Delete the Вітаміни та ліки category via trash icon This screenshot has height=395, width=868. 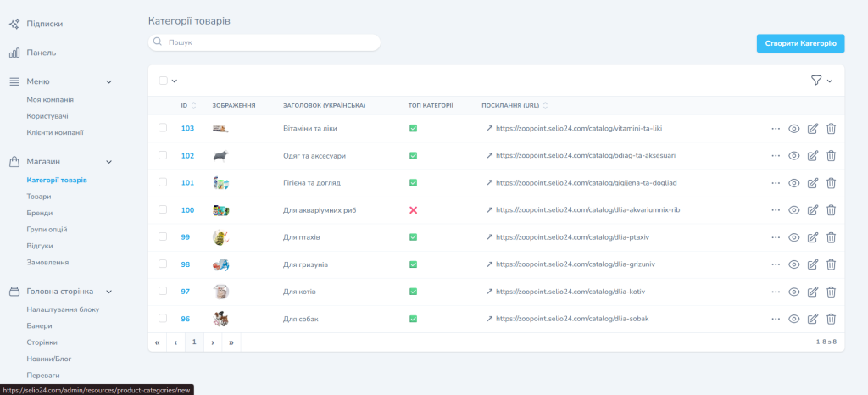coord(831,129)
